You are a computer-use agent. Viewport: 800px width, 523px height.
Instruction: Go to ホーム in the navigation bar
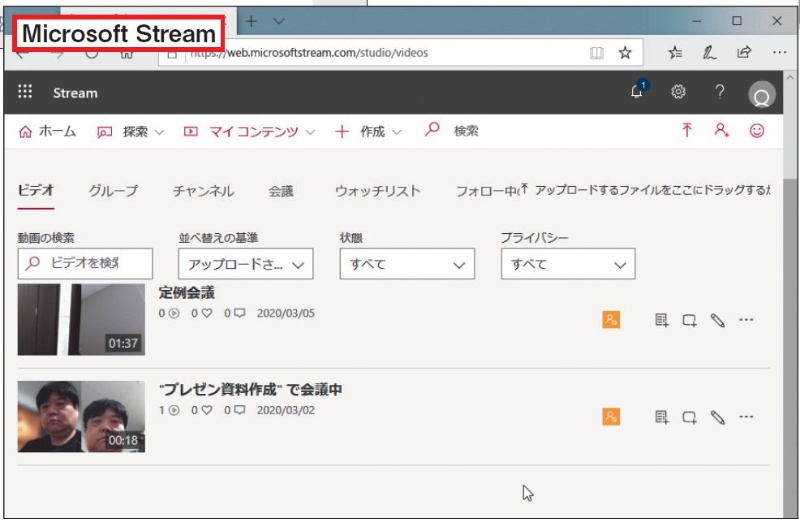47,131
